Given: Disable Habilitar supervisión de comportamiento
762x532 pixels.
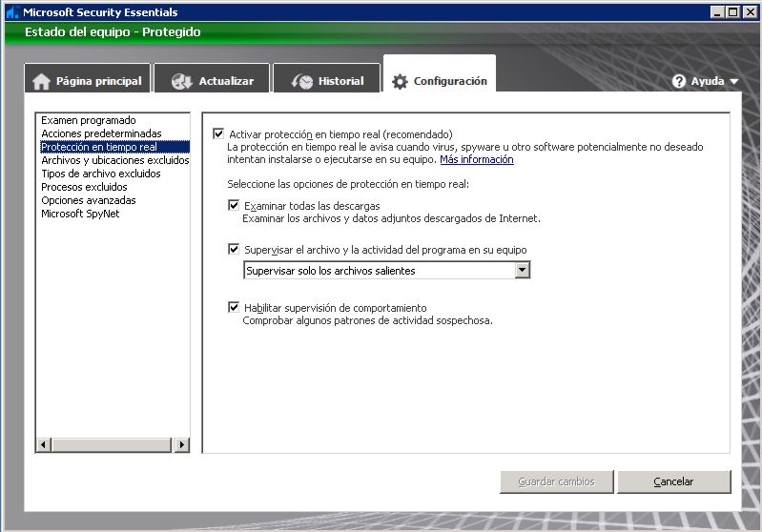Looking at the screenshot, I should click(x=234, y=307).
